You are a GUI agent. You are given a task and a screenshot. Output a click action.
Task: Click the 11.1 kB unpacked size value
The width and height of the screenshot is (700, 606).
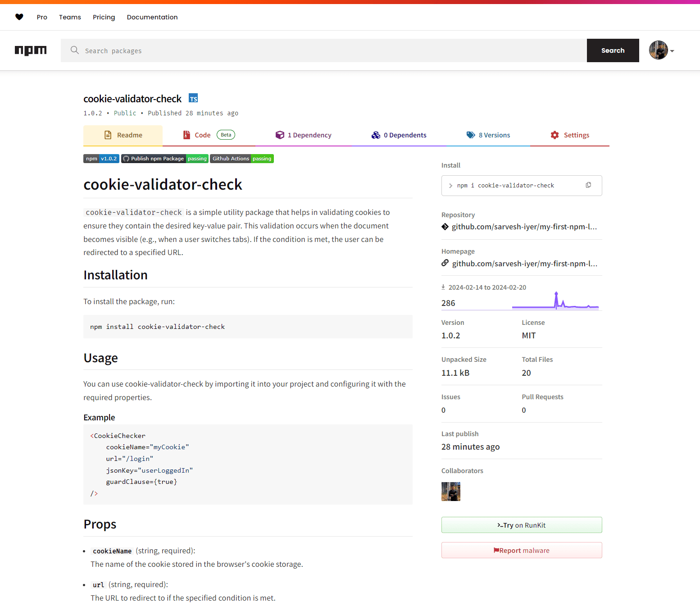tap(455, 373)
